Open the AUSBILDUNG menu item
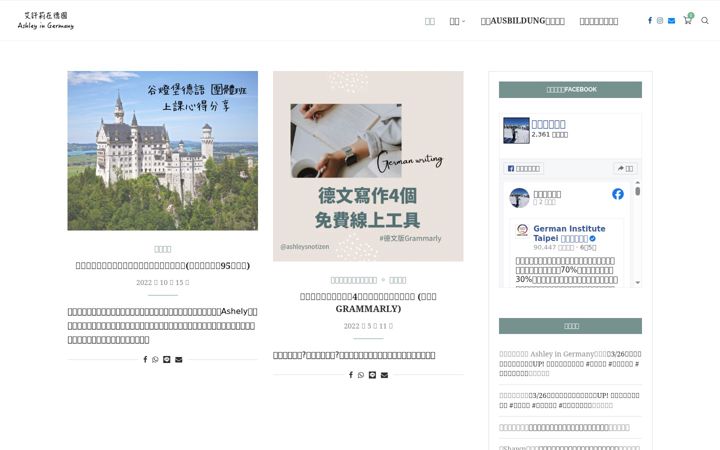Image resolution: width=720 pixels, height=450 pixels. (x=523, y=21)
